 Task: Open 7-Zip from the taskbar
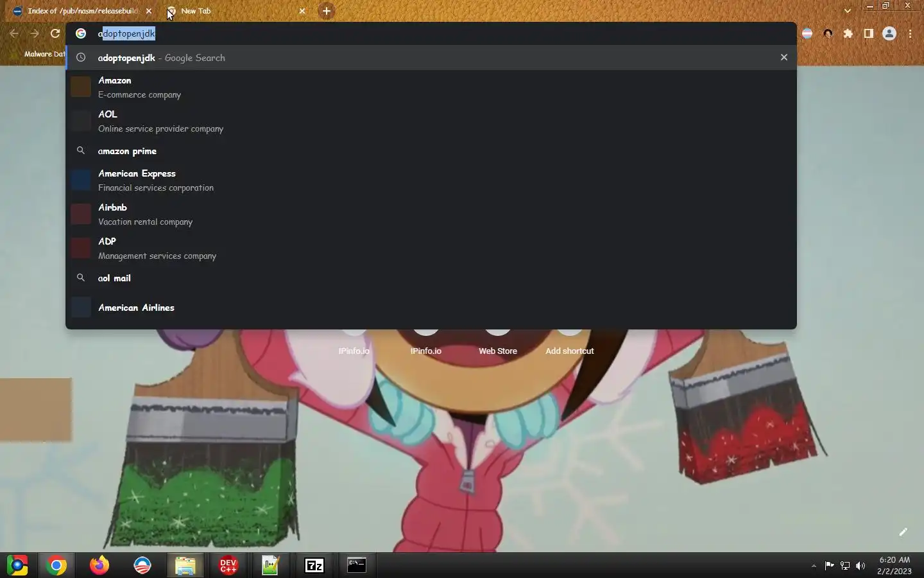tap(314, 565)
